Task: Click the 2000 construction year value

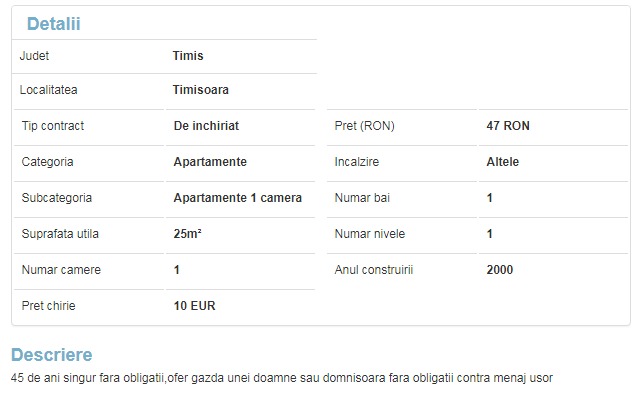Action: point(500,270)
